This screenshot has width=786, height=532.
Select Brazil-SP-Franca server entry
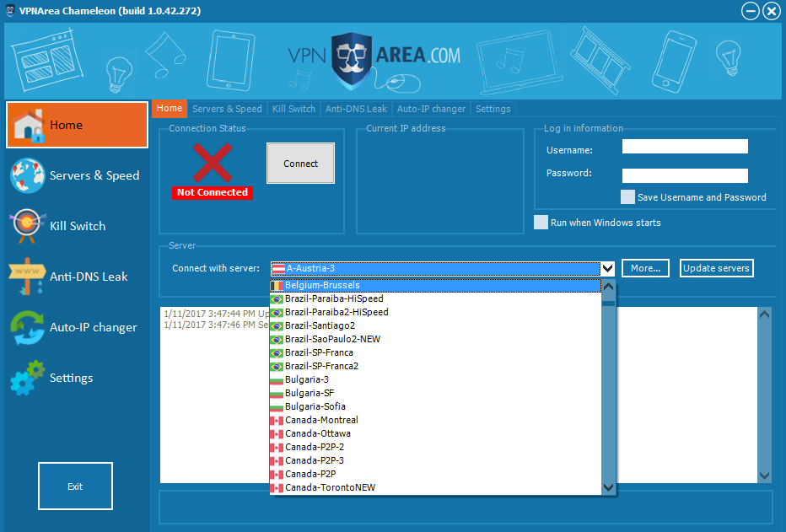click(x=435, y=352)
